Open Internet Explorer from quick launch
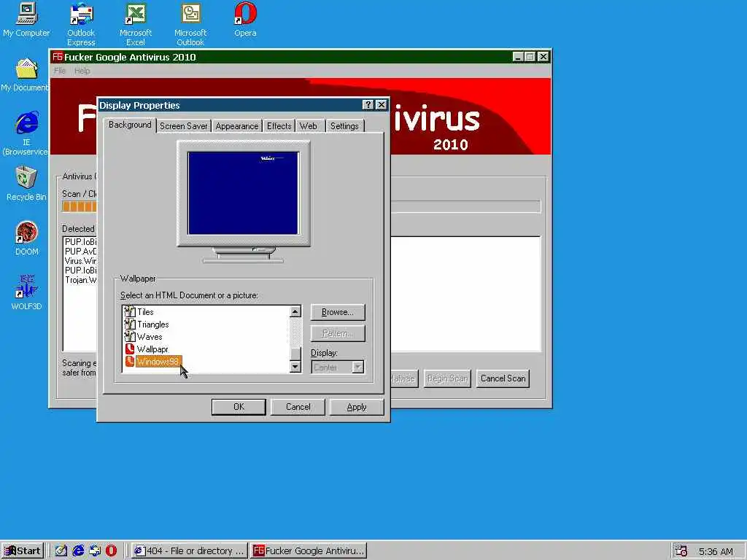747x560 pixels. coord(78,551)
